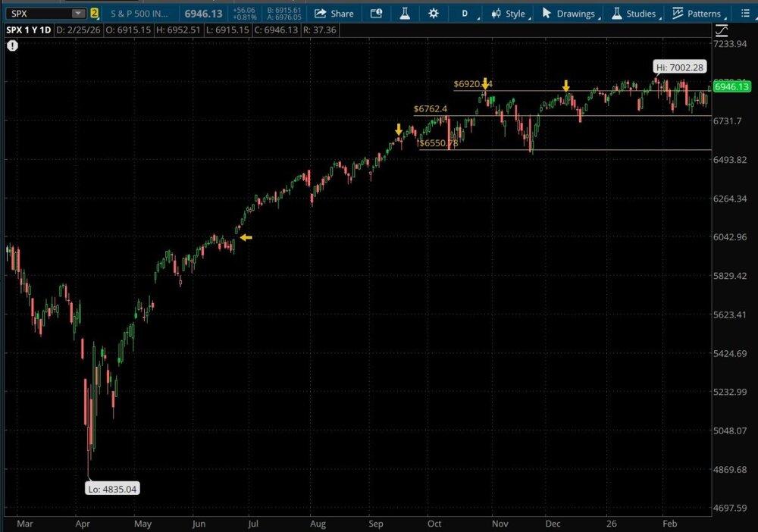Select the $6762.4 horizontal price line label
The height and width of the screenshot is (532, 758).
430,109
